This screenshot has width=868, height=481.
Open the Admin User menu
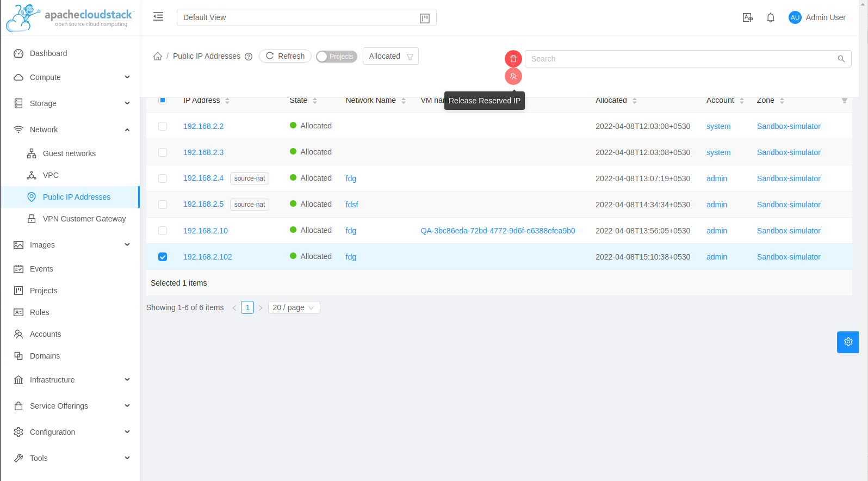817,17
